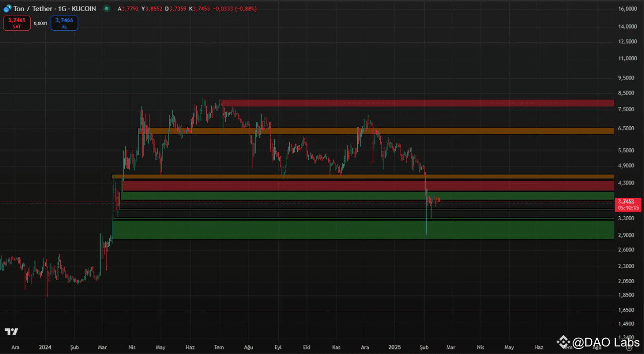The height and width of the screenshot is (354, 644).
Task: Open the TradingView logo at the bottom left
Action: (x=12, y=332)
